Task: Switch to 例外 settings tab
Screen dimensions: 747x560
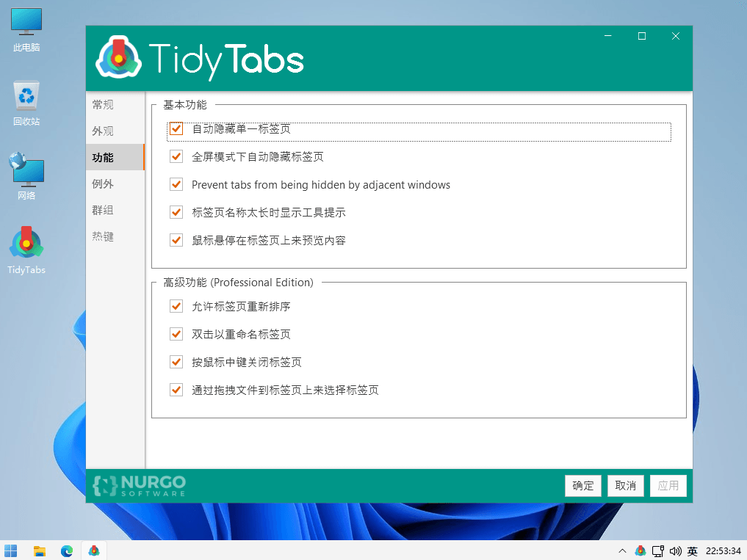Action: (x=115, y=183)
